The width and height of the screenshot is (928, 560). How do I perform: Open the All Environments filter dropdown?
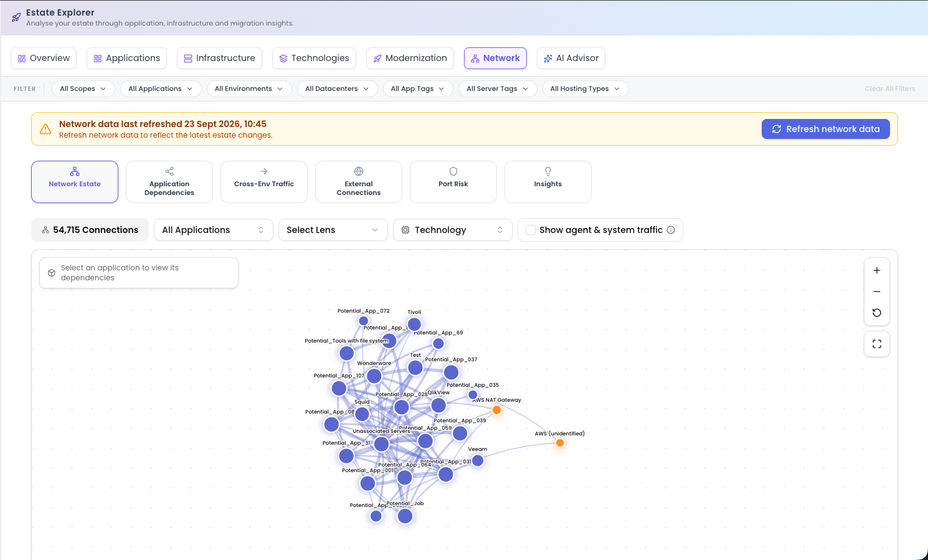click(x=249, y=88)
